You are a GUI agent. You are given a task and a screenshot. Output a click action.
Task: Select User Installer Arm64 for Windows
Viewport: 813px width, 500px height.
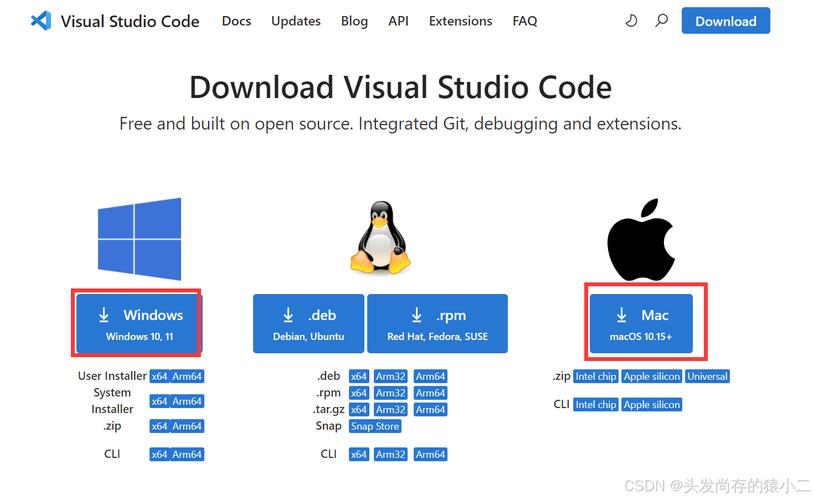(x=187, y=376)
